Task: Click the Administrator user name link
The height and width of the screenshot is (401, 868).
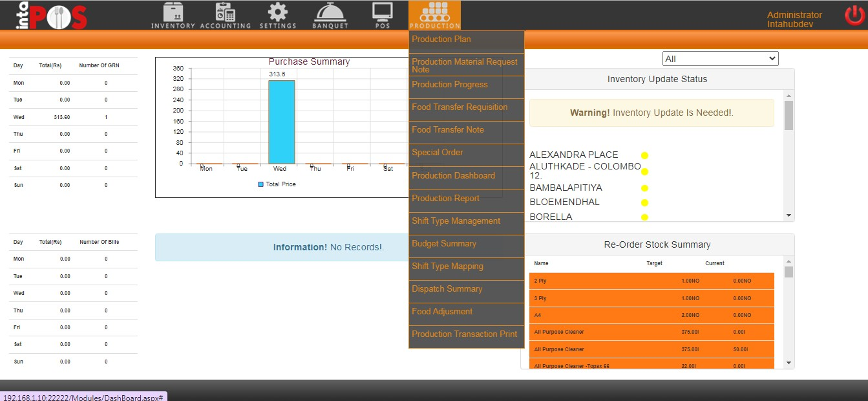Action: pyautogui.click(x=794, y=15)
